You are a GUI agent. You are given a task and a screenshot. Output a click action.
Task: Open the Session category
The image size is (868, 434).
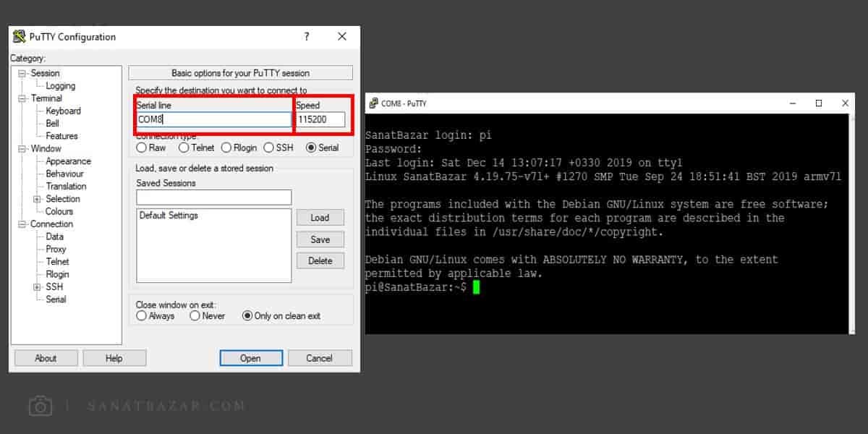[45, 73]
